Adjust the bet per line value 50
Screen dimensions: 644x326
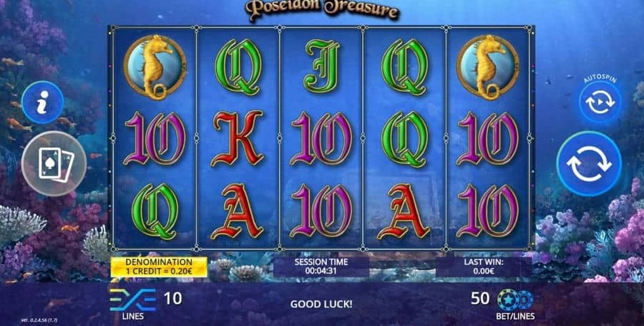tap(480, 298)
